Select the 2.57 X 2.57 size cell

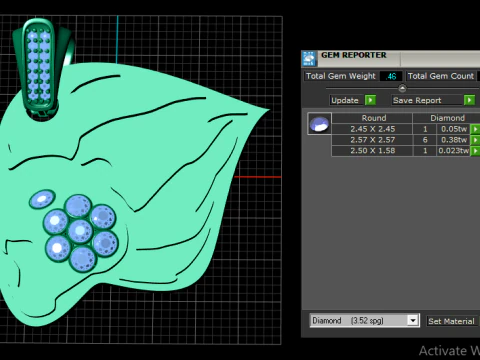click(x=372, y=140)
